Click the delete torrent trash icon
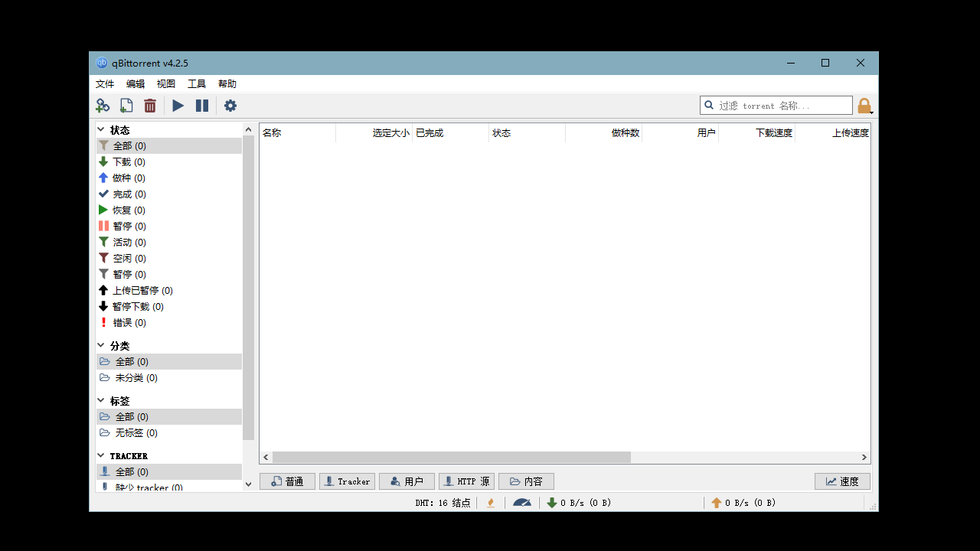Screen dimensions: 980x551 (150, 106)
